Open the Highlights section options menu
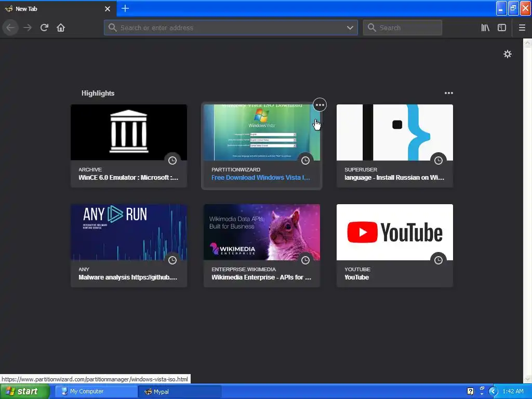 448,93
